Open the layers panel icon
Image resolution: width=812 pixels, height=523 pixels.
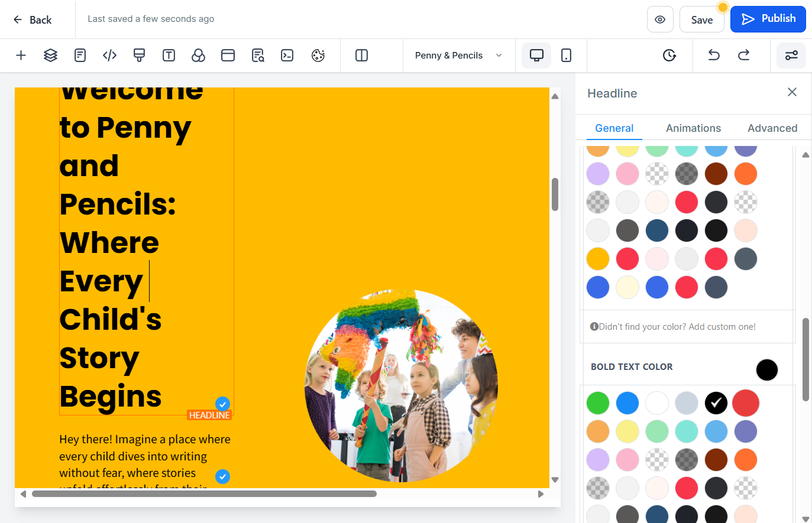point(50,56)
